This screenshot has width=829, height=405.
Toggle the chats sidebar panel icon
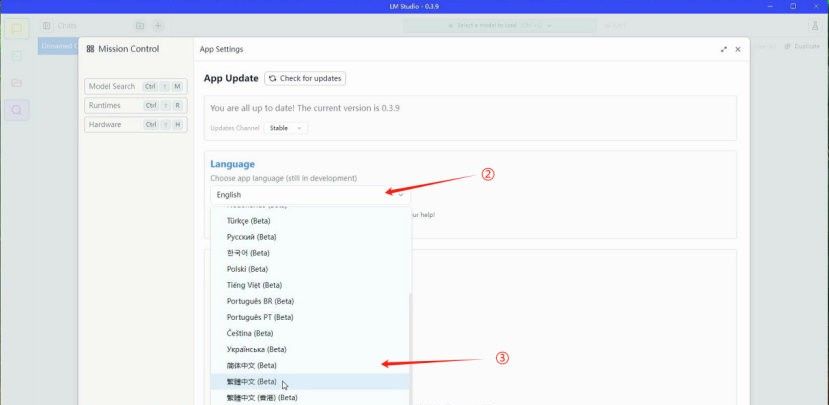(x=47, y=26)
